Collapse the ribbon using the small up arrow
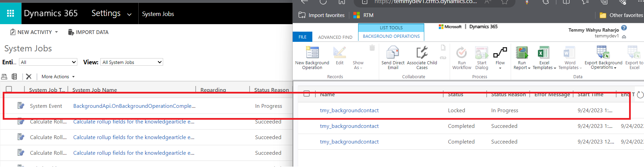 [624, 36]
